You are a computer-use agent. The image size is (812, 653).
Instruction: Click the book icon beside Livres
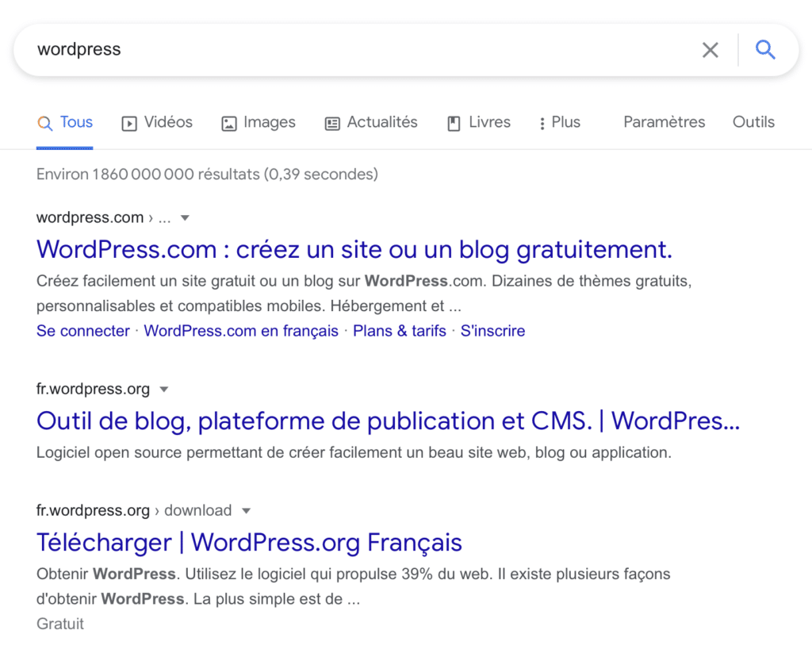click(454, 123)
